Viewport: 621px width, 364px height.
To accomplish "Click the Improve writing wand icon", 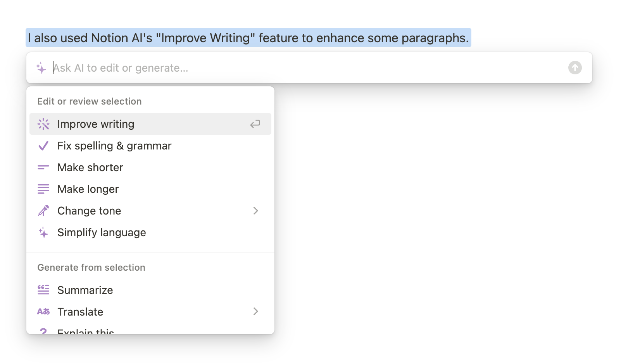I will coord(43,124).
